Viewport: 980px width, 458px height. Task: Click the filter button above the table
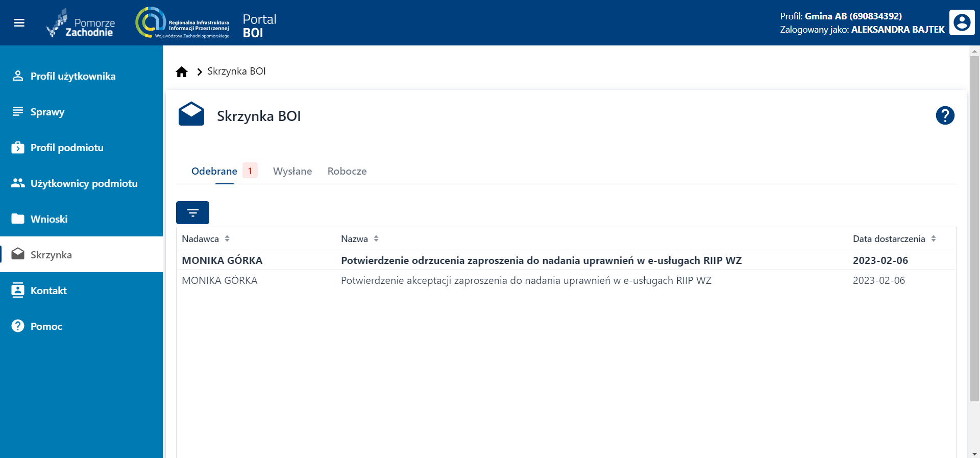point(192,213)
